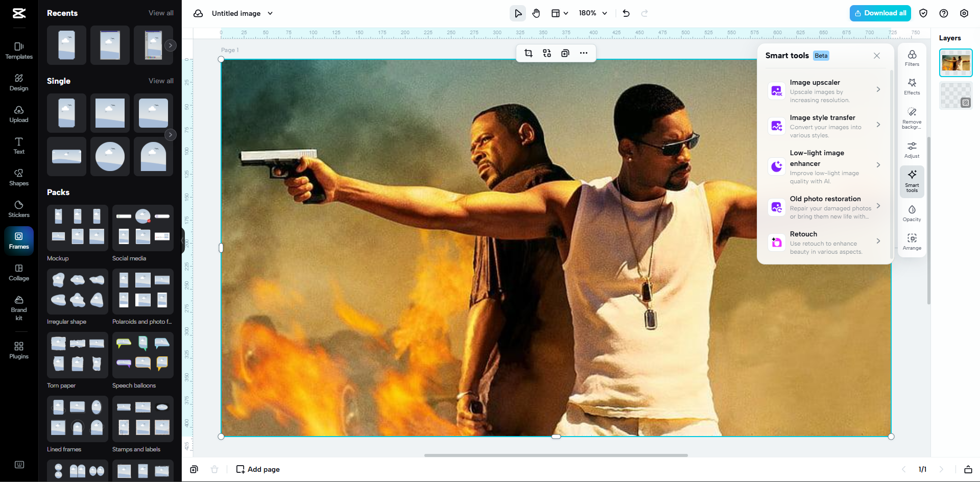Open the Arrange options
Image resolution: width=980 pixels, height=482 pixels.
point(912,241)
